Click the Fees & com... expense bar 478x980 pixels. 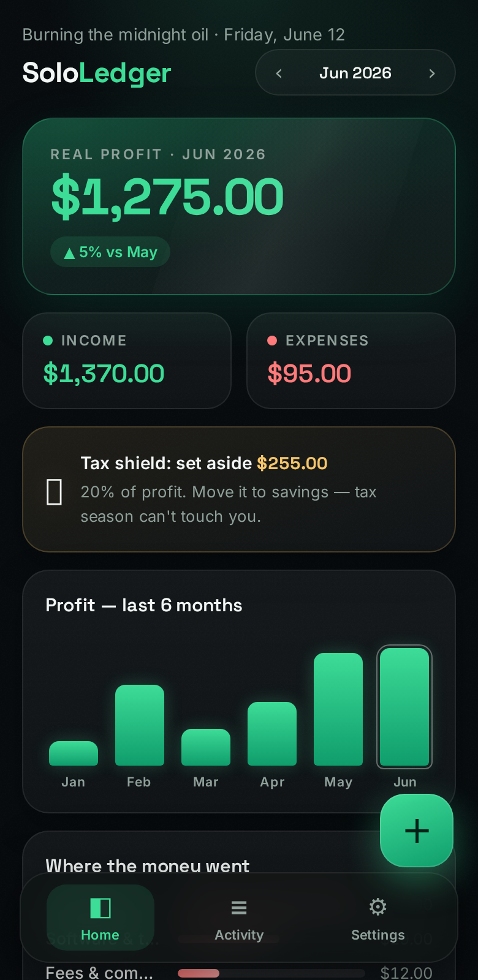[x=271, y=973]
